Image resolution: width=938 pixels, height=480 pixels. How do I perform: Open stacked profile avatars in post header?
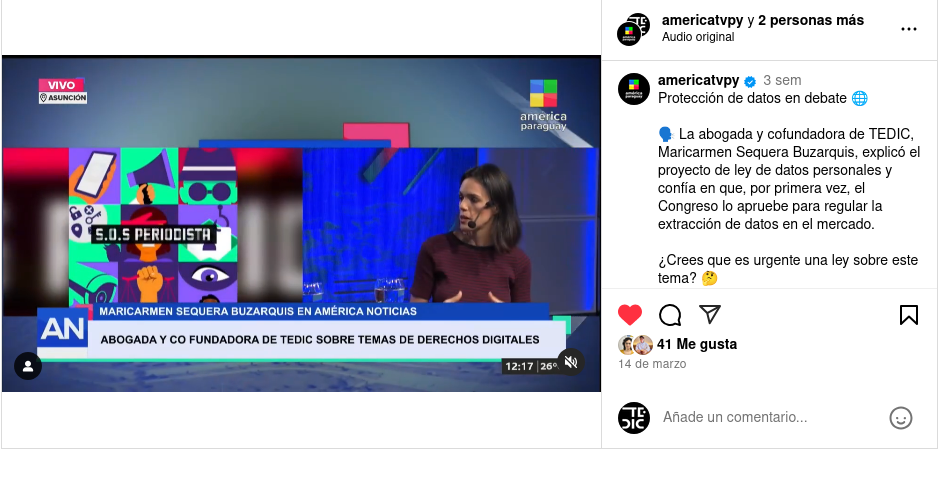(x=634, y=29)
